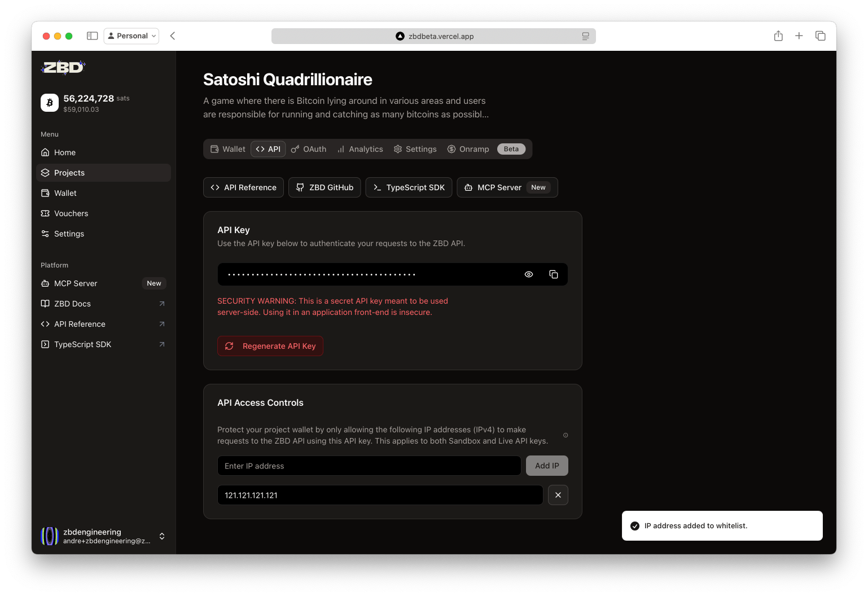Remove IP 121.121.121.121 from whitelist
Image resolution: width=868 pixels, height=596 pixels.
click(558, 495)
